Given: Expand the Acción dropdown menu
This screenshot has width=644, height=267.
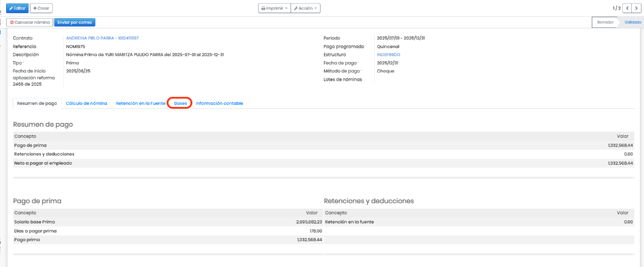Looking at the screenshot, I should click(305, 8).
